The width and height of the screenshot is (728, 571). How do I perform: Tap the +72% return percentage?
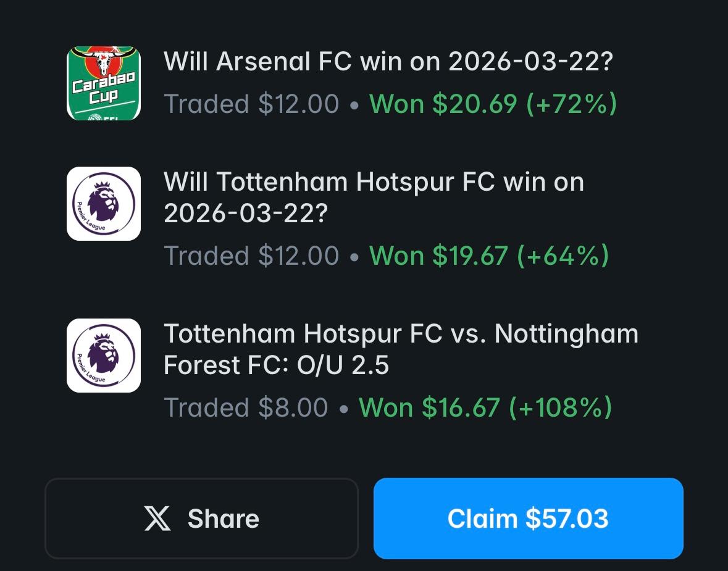pos(572,103)
